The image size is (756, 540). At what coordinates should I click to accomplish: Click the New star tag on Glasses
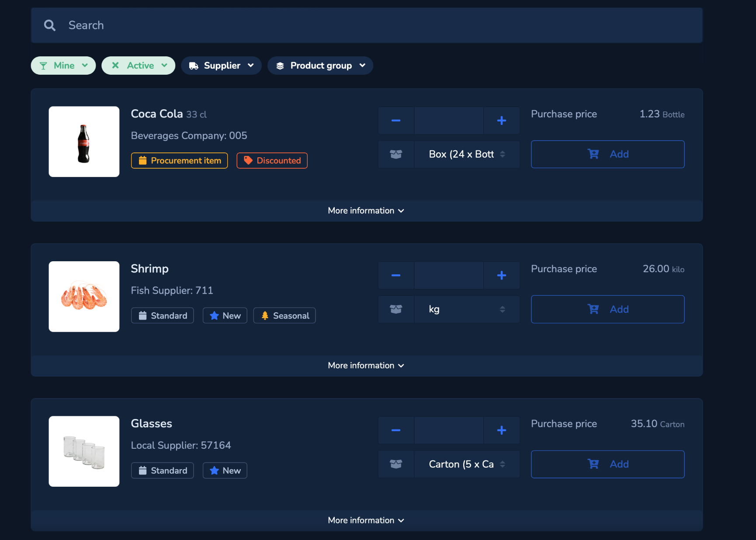(225, 471)
